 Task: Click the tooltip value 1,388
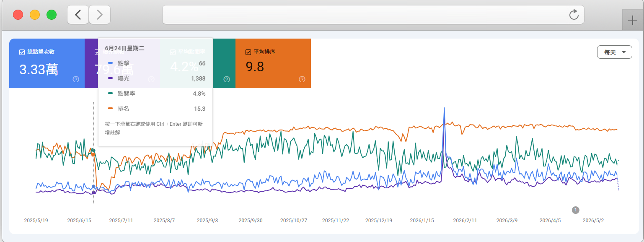click(x=198, y=78)
